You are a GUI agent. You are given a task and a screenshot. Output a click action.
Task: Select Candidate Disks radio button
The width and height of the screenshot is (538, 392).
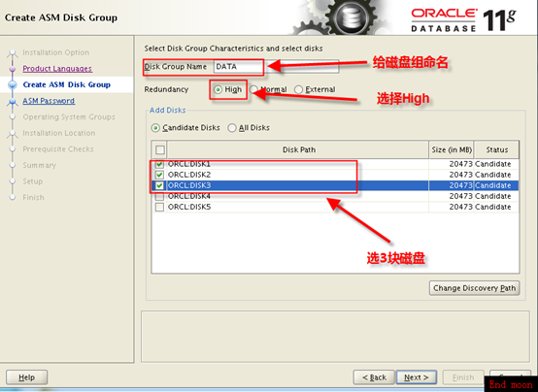[x=155, y=128]
